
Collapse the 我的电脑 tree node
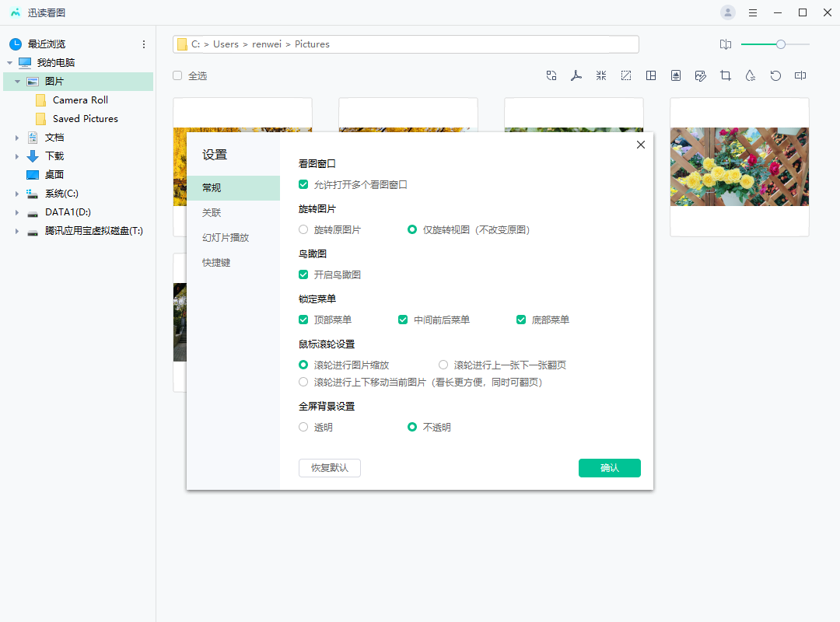tap(9, 63)
